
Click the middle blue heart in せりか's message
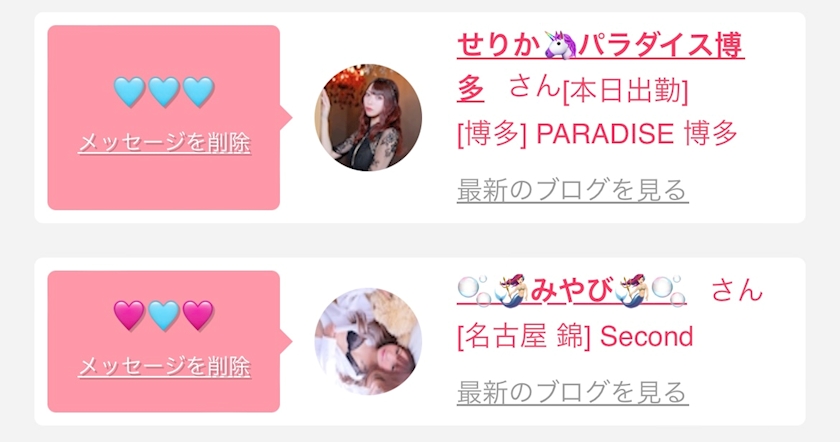tap(164, 91)
